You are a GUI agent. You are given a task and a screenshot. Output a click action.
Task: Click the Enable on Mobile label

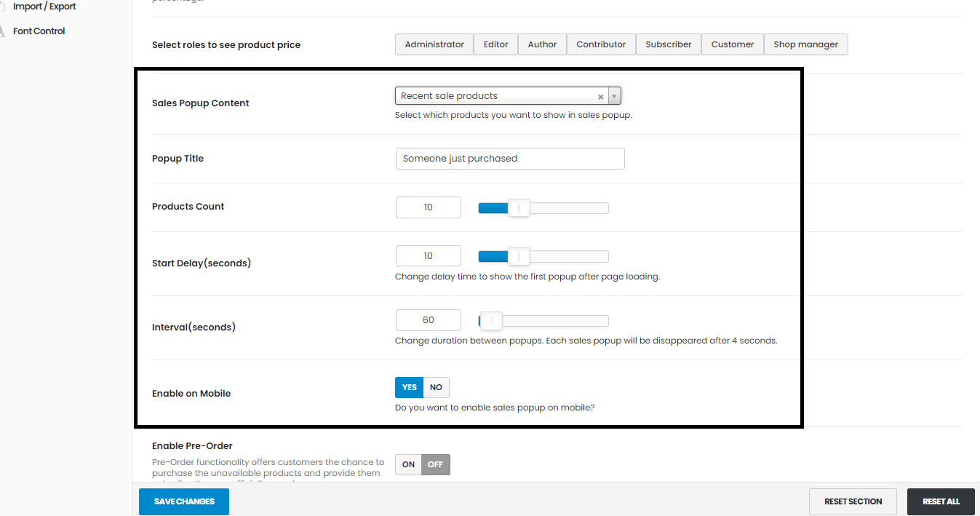point(191,394)
